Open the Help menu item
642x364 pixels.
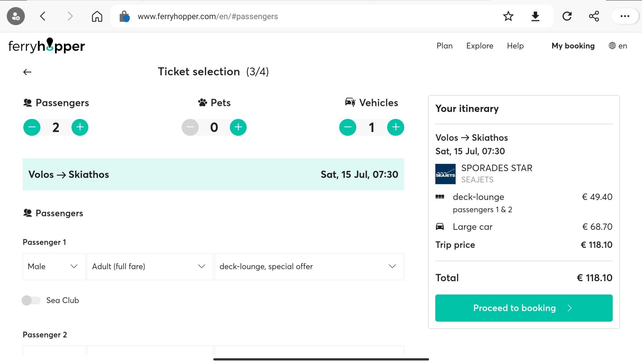[x=515, y=46]
